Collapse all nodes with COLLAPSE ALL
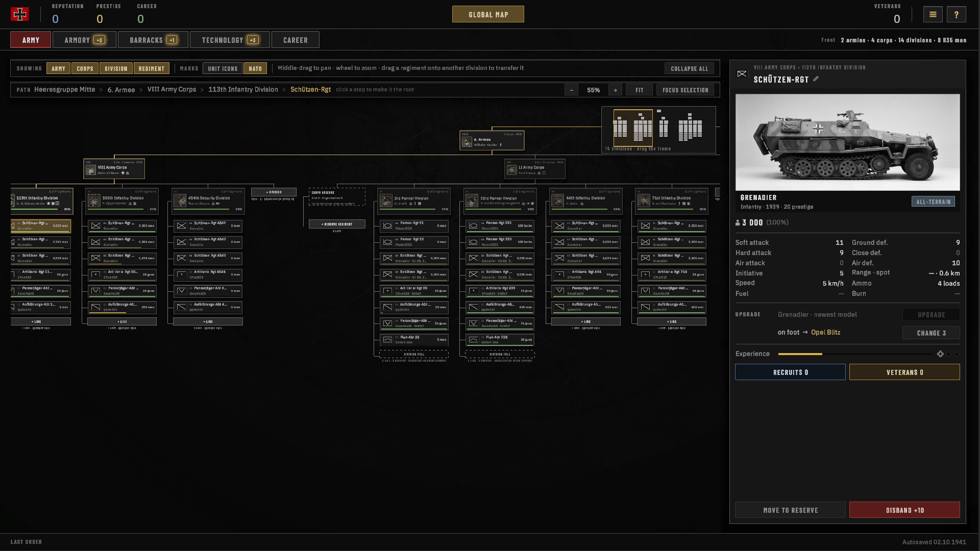980x551 pixels. click(689, 68)
